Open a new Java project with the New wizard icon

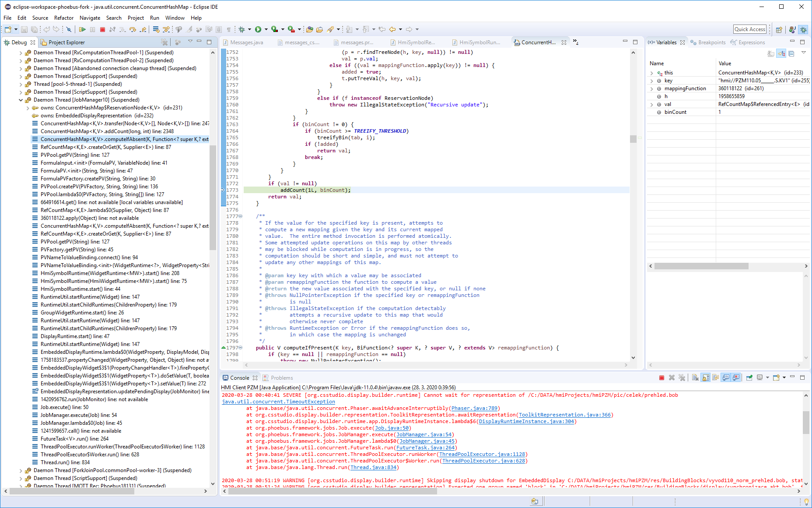point(8,29)
